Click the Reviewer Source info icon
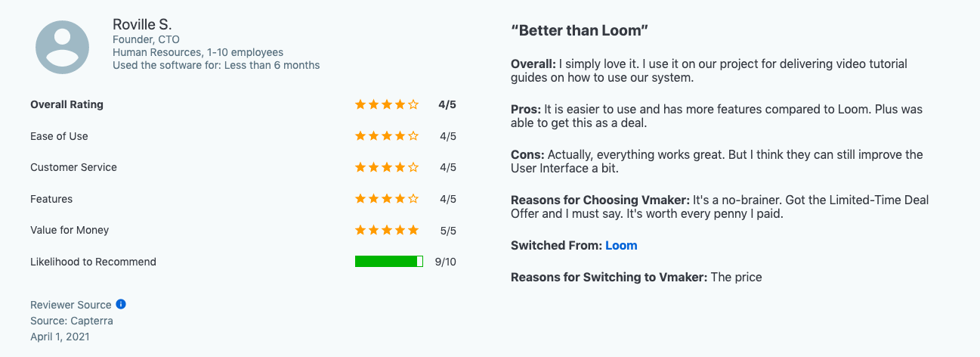 pos(121,304)
